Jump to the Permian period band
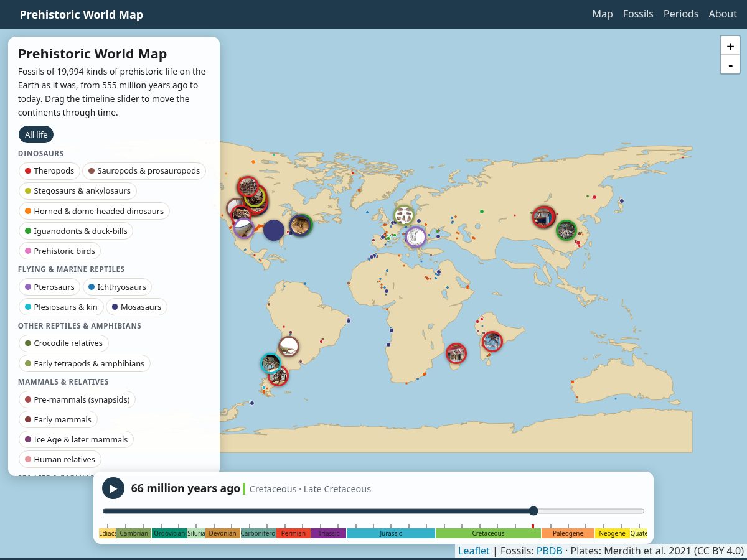 click(293, 533)
